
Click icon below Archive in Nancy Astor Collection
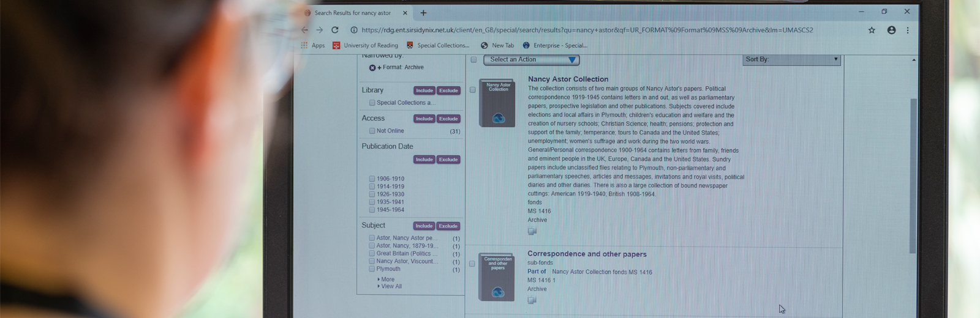tap(532, 231)
